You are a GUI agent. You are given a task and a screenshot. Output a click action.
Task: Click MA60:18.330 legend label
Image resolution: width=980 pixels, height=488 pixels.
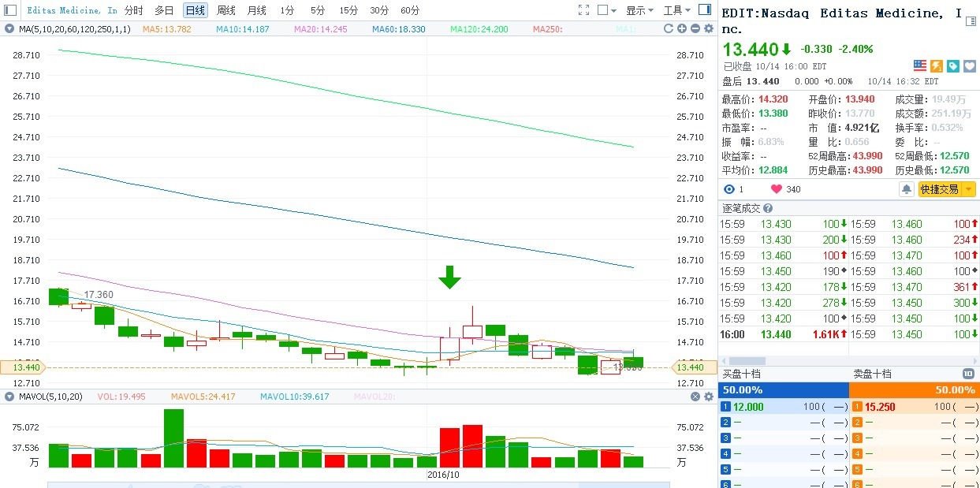coord(398,29)
